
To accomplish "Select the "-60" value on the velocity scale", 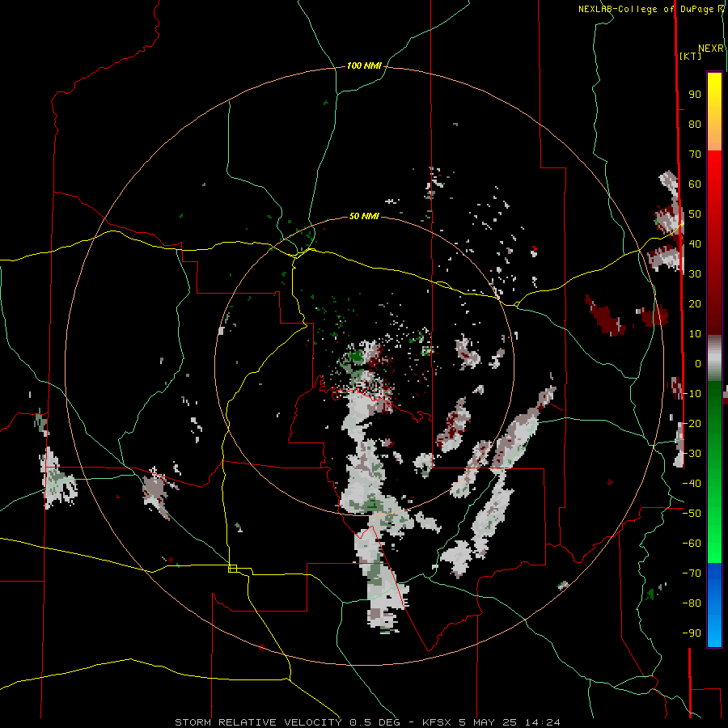I will 692,544.
